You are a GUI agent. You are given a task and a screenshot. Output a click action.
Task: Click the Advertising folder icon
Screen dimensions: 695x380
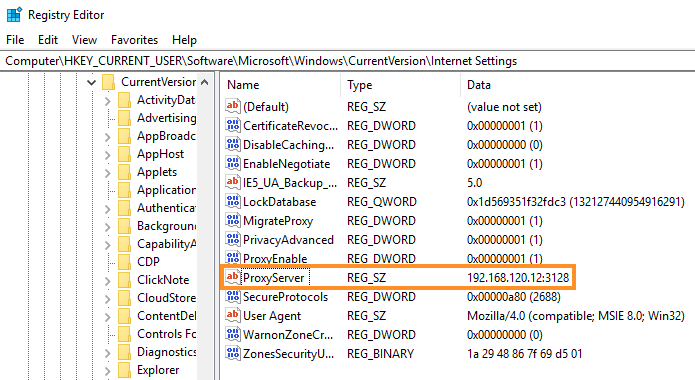[x=125, y=118]
